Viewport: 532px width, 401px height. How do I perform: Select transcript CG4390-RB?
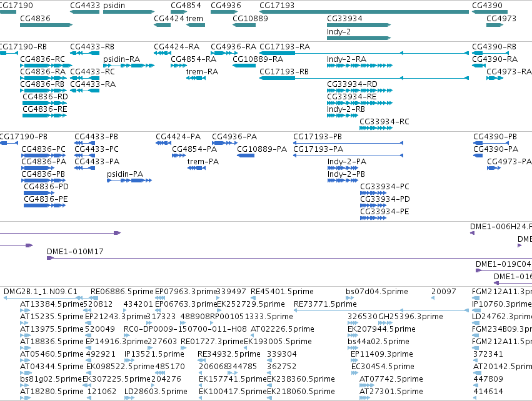pyautogui.click(x=494, y=47)
